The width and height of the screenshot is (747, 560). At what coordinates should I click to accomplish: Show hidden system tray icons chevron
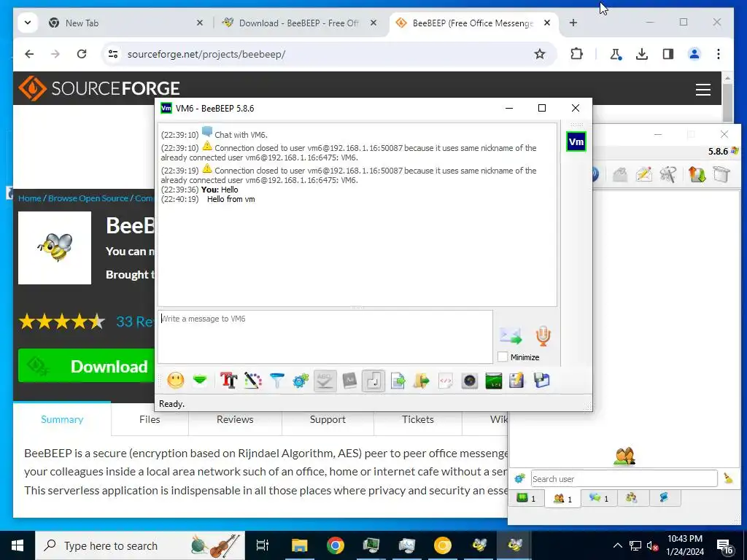tap(617, 545)
